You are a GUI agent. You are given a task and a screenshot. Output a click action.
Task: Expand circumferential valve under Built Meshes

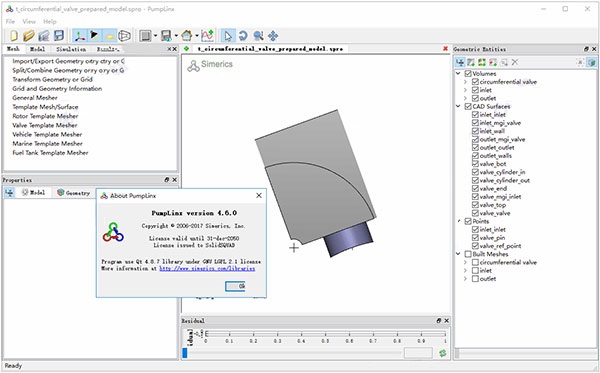[x=465, y=262]
